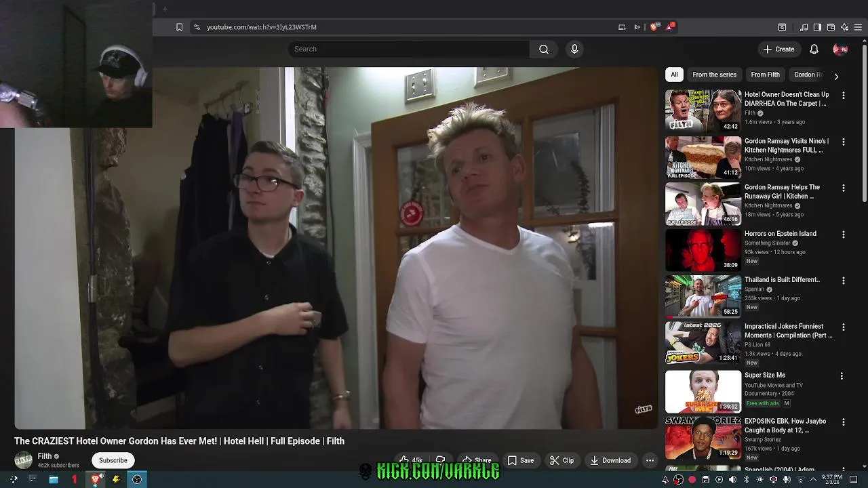This screenshot has width=868, height=488.
Task: Click inside the YouTube Search field
Action: tap(408, 49)
